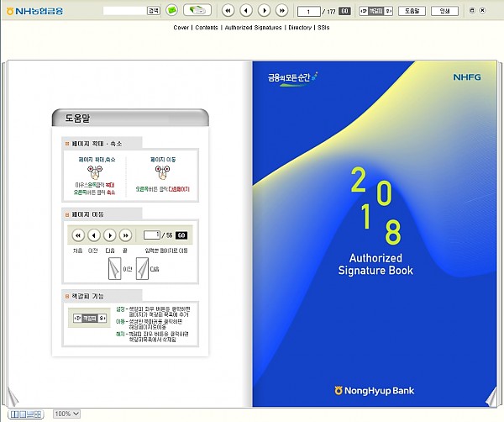The image size is (504, 422).
Task: Click the green envelope mail icon
Action: (x=172, y=10)
